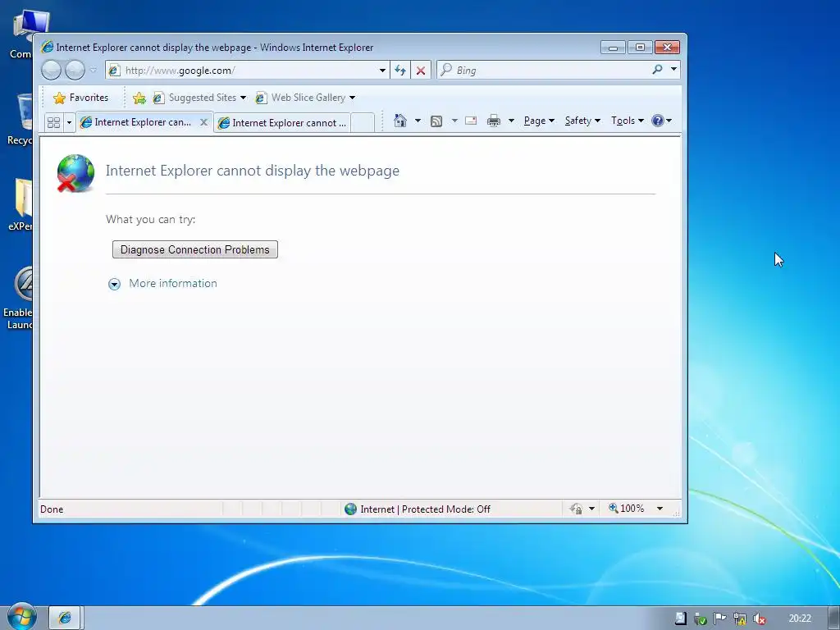Image resolution: width=840 pixels, height=630 pixels.
Task: Click the Home page icon
Action: [x=400, y=121]
